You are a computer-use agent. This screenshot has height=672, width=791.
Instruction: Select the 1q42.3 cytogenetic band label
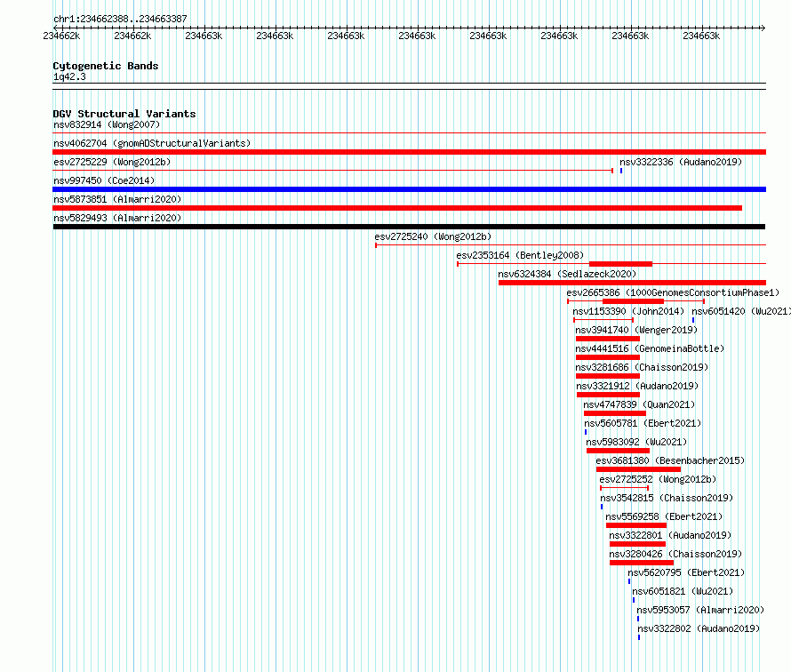69,76
